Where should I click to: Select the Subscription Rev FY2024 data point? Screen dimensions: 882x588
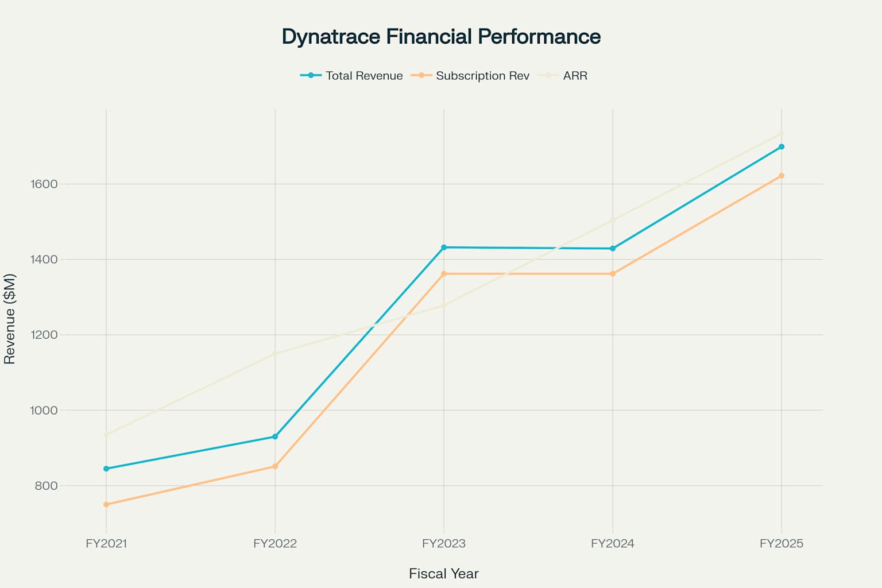[x=613, y=274]
